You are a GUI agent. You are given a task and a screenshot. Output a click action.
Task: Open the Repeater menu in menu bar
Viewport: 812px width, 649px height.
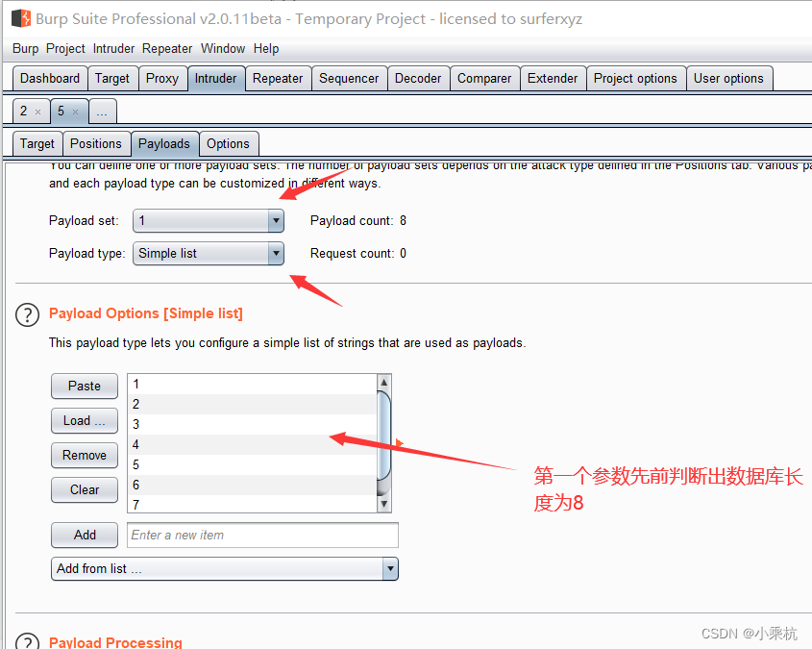167,49
